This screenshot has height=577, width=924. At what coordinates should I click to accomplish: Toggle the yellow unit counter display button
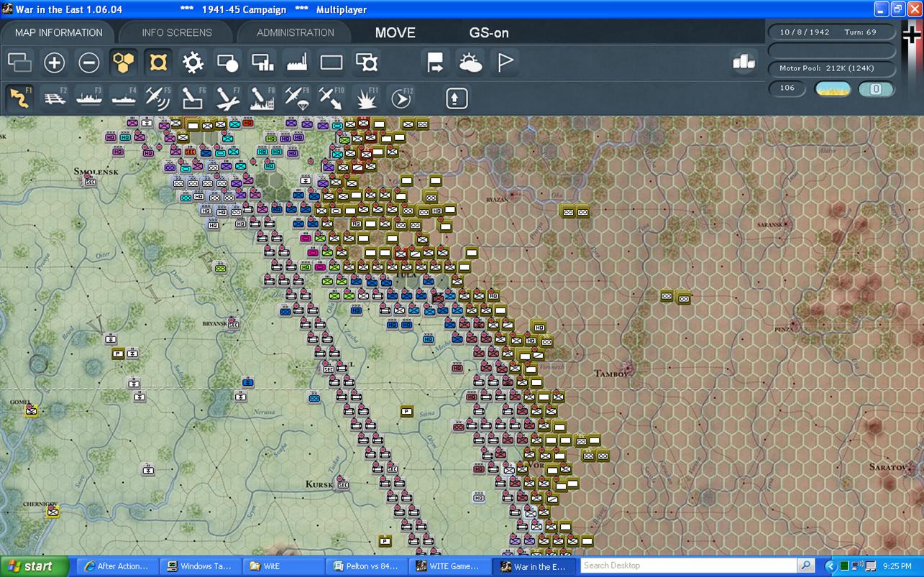pyautogui.click(x=158, y=63)
